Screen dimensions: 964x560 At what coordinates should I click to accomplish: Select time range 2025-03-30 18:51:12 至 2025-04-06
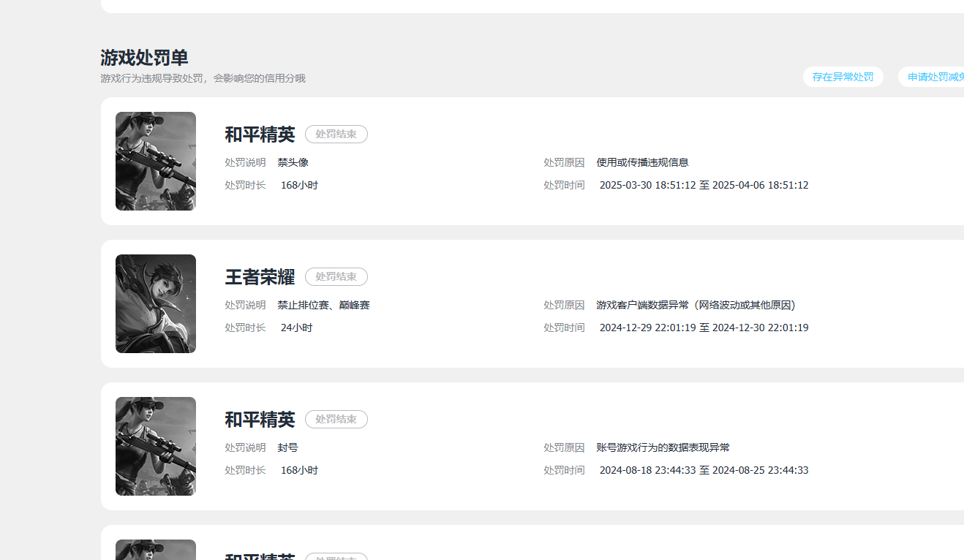704,185
